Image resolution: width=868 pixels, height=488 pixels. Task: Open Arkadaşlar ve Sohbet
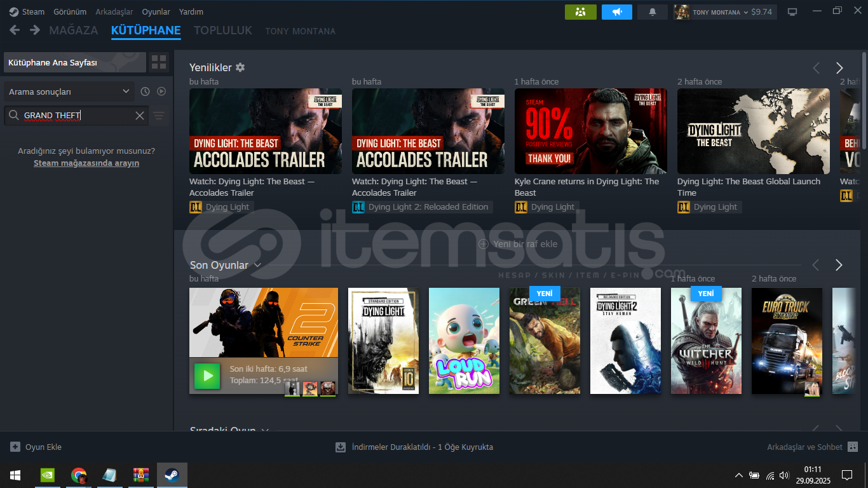805,447
